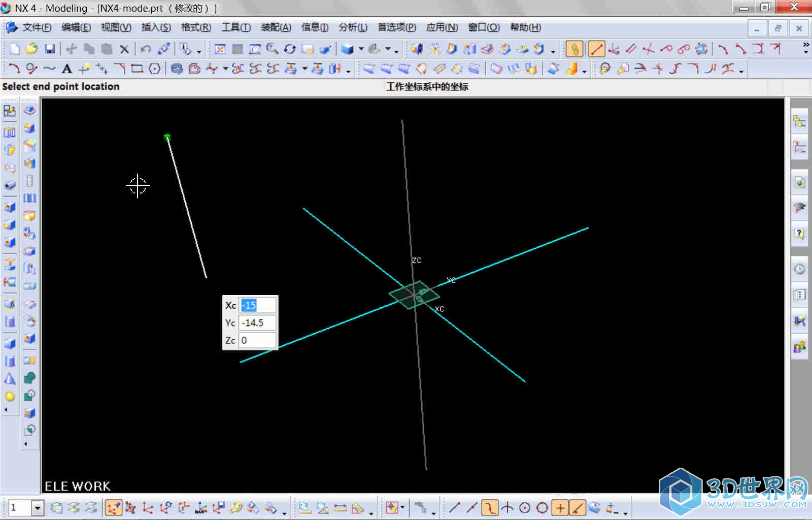Screen dimensions: 812x520
Task: Select the parallel lines tool
Action: pos(631,49)
